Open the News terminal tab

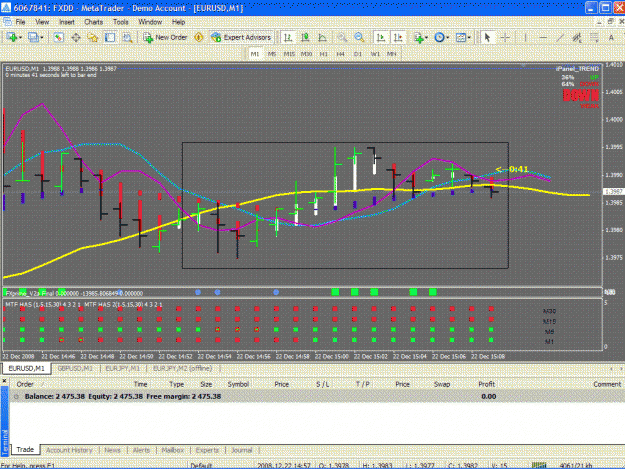point(112,450)
